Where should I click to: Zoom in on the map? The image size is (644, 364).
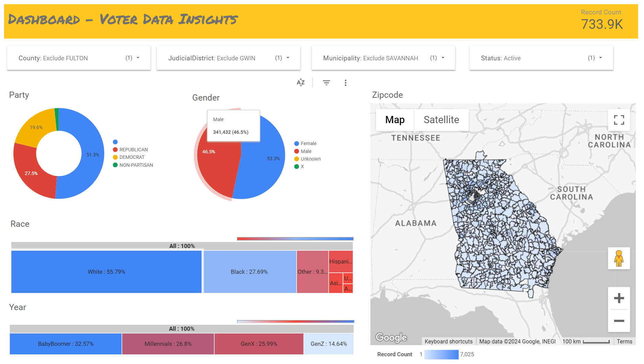point(619,298)
